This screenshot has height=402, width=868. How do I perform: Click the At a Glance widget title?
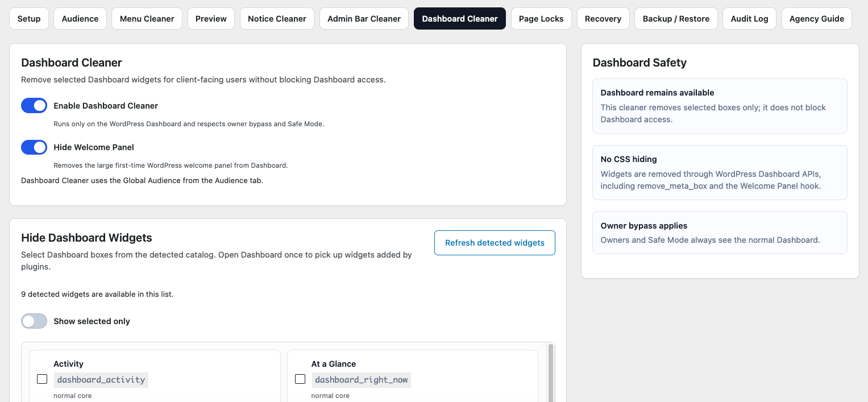334,364
